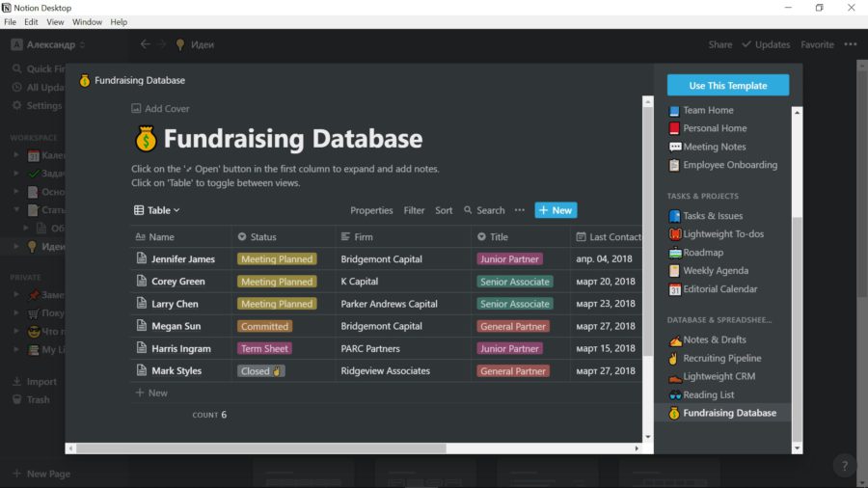Open Jennifer James row page icon

point(142,258)
